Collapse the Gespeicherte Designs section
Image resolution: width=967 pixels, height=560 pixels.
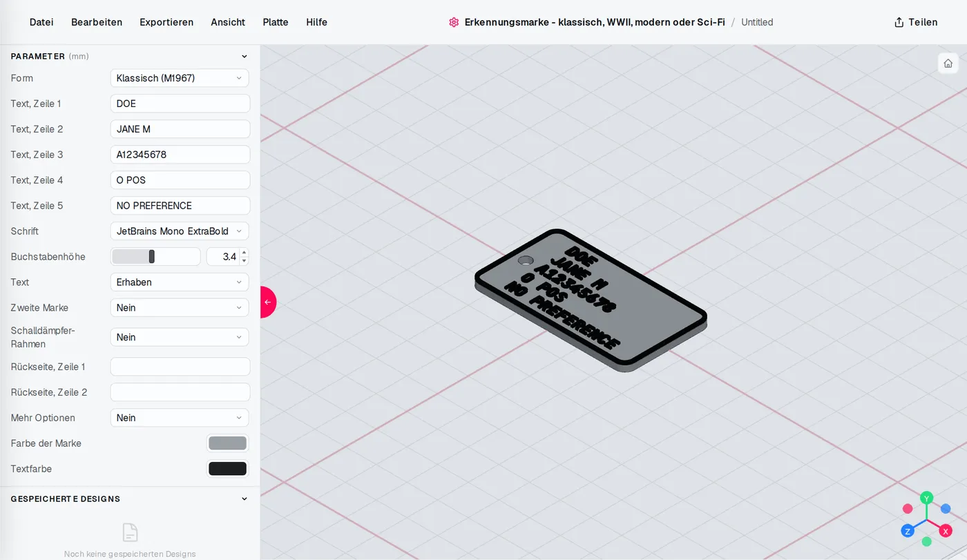(x=245, y=499)
